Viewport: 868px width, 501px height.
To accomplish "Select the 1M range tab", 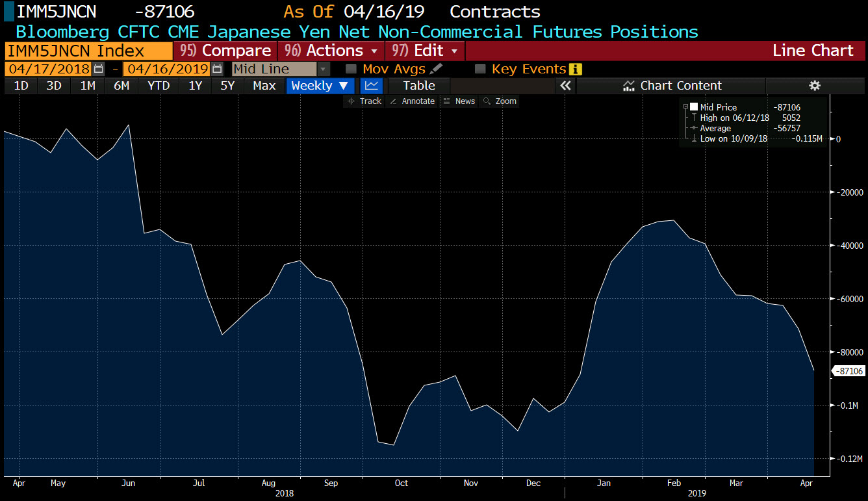I will 88,86.
